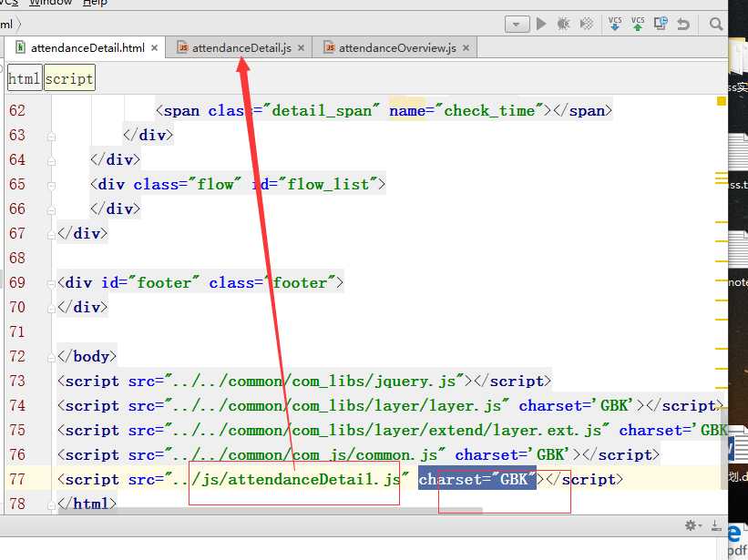Click the "check_time" attribute value
This screenshot has width=748, height=560.
coord(494,111)
